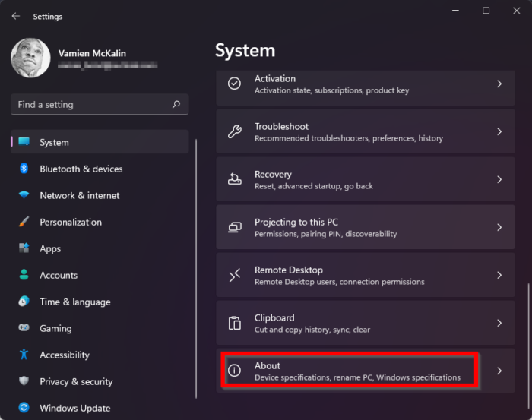Open the Accounts sidebar item

[59, 275]
